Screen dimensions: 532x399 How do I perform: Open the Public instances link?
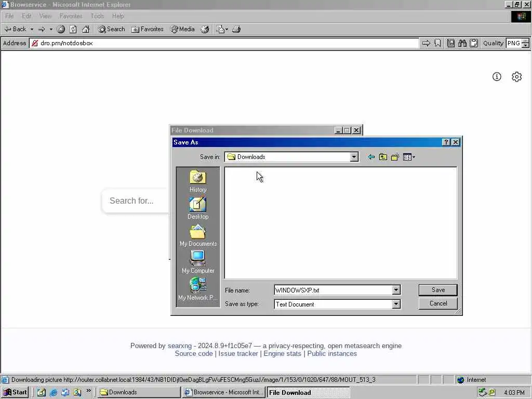332,353
